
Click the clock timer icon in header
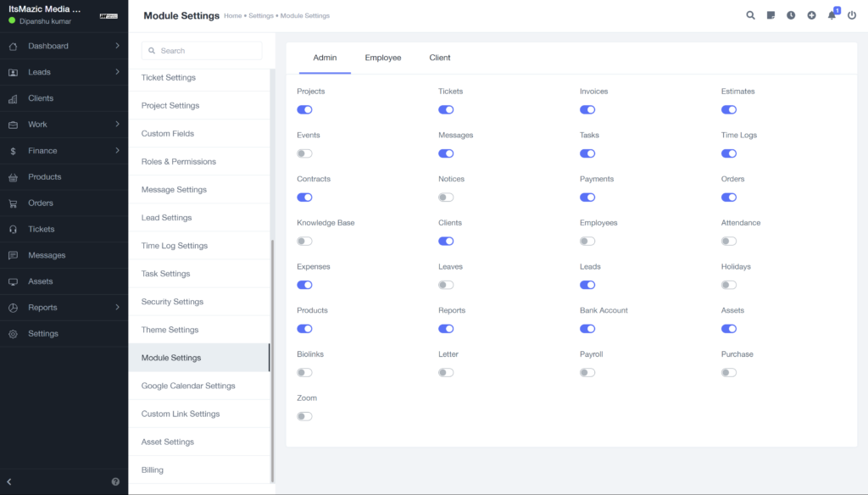[791, 15]
